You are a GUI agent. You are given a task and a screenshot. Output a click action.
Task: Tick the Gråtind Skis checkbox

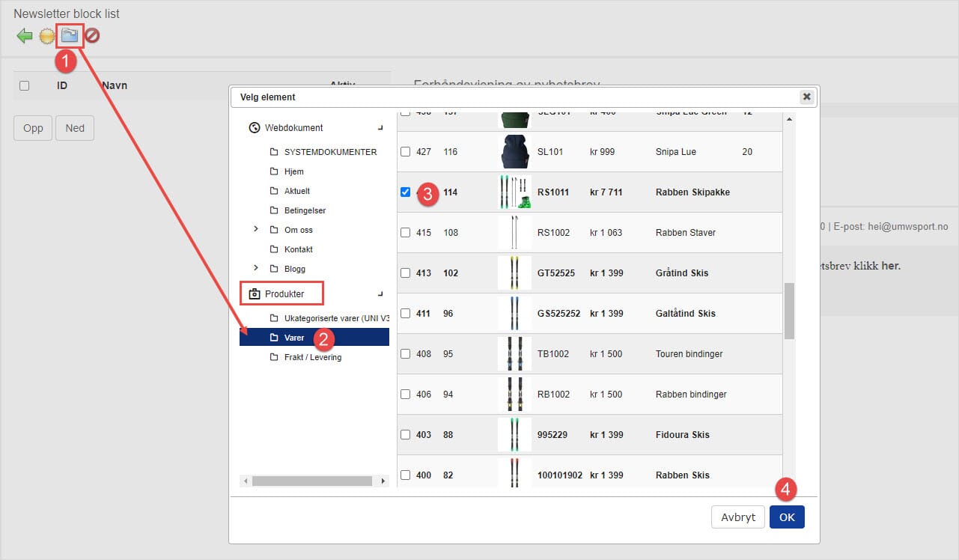(405, 273)
